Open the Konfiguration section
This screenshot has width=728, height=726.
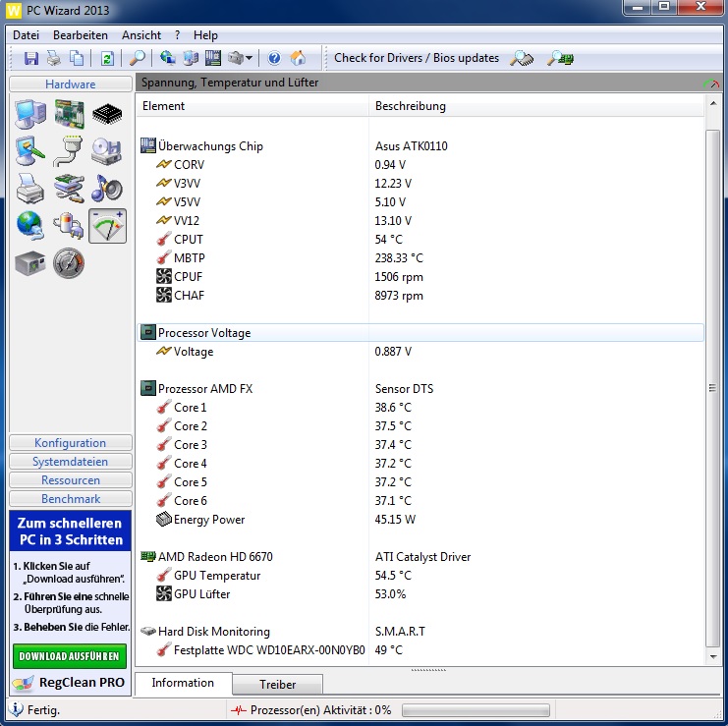pos(71,443)
